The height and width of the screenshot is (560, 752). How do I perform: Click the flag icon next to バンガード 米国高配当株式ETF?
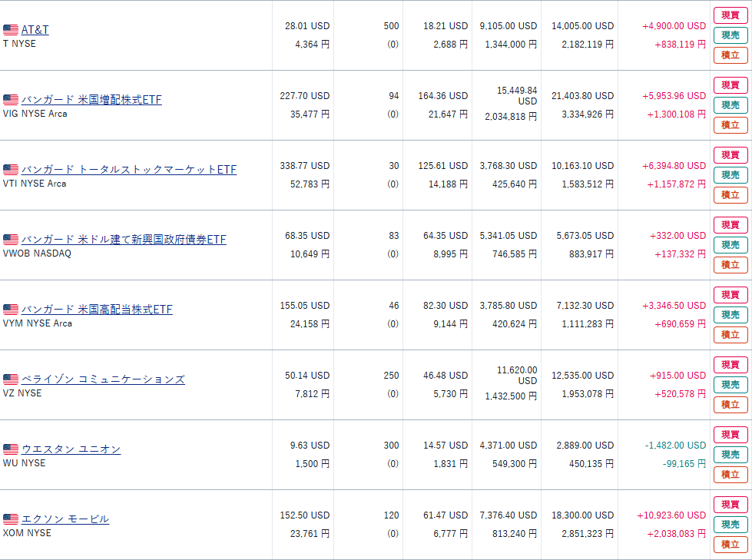(10, 310)
